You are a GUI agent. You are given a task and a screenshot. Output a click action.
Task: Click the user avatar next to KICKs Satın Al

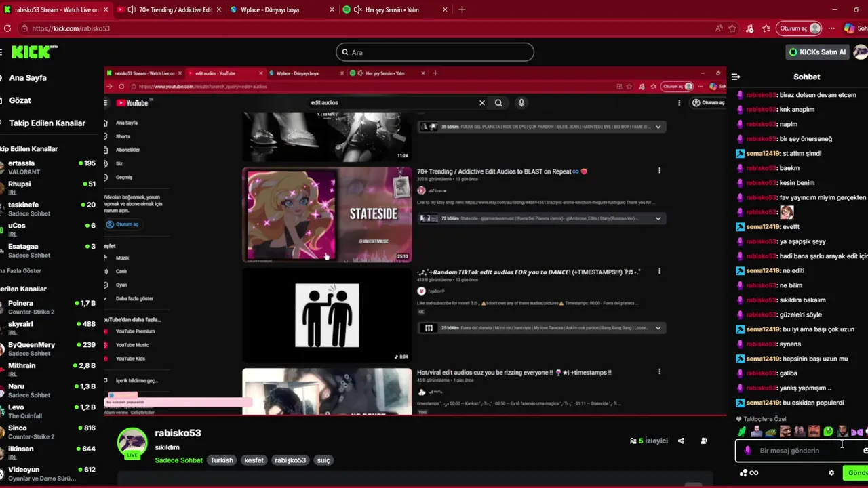click(x=861, y=52)
